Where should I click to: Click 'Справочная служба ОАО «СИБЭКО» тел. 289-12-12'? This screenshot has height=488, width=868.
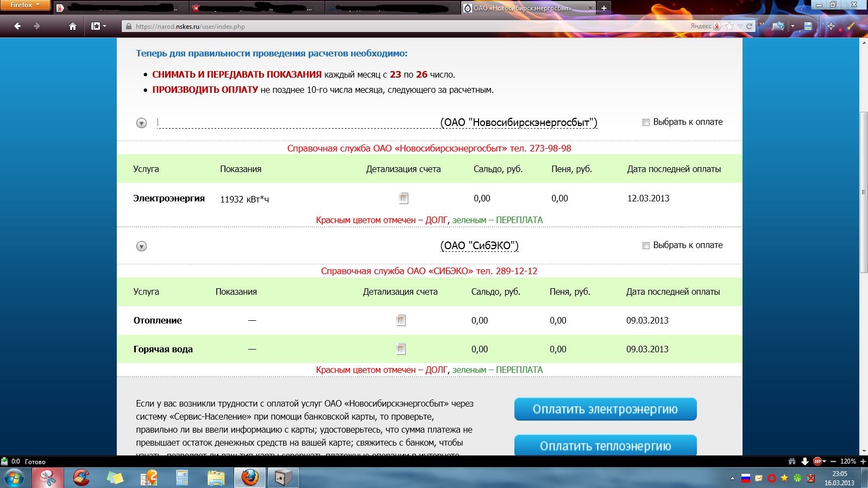pos(429,271)
